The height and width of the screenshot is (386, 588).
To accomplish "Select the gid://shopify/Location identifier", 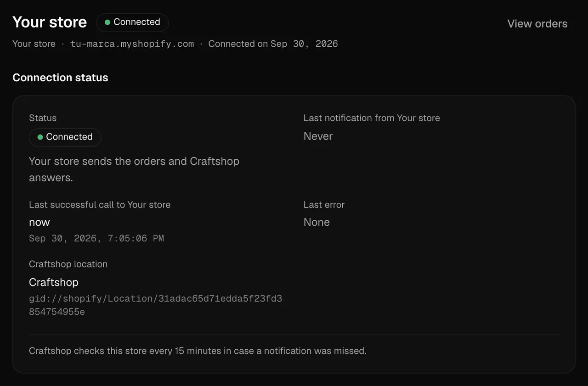I will coord(155,305).
